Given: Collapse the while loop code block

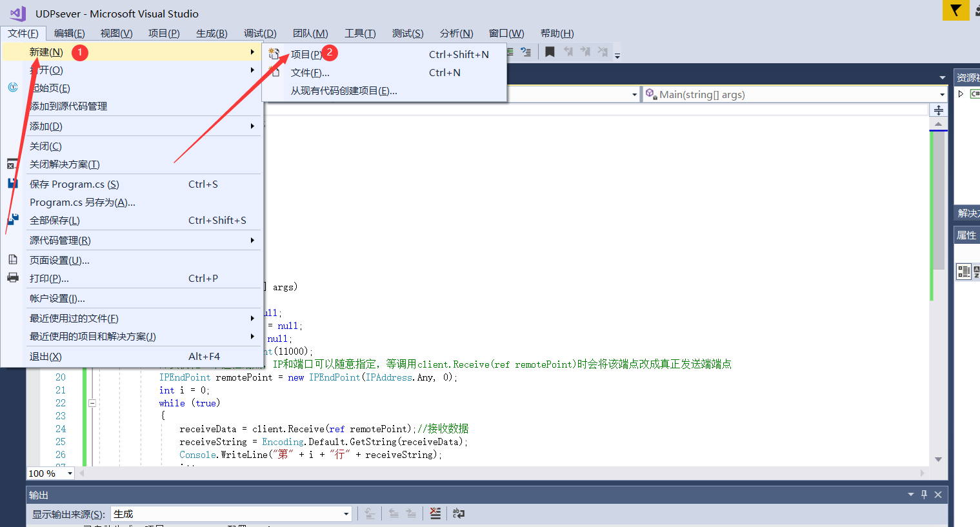Looking at the screenshot, I should click(x=92, y=403).
